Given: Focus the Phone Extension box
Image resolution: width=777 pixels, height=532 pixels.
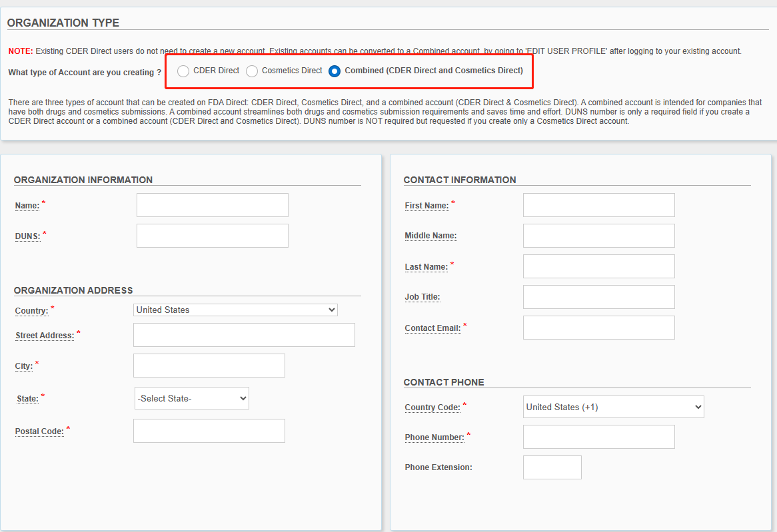Looking at the screenshot, I should coord(552,467).
